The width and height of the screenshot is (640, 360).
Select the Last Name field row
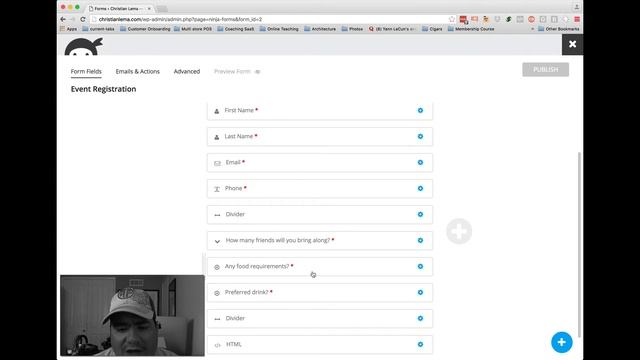(x=320, y=137)
